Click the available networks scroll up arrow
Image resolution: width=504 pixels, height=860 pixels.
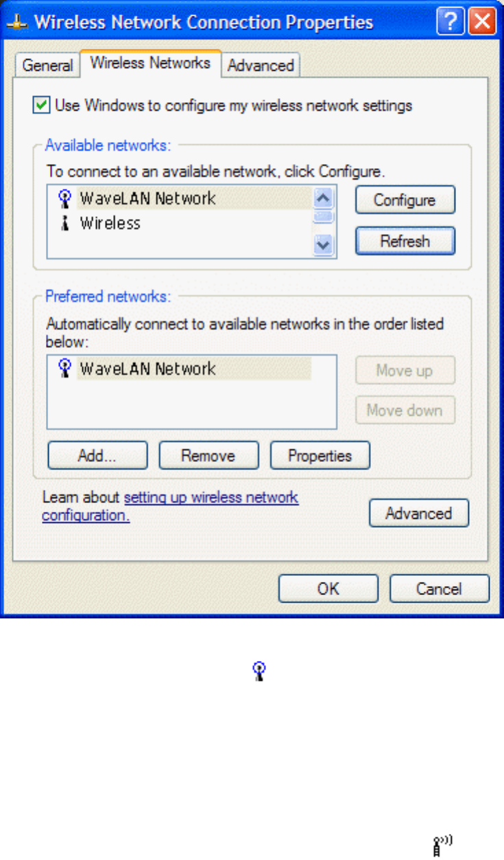tap(324, 198)
